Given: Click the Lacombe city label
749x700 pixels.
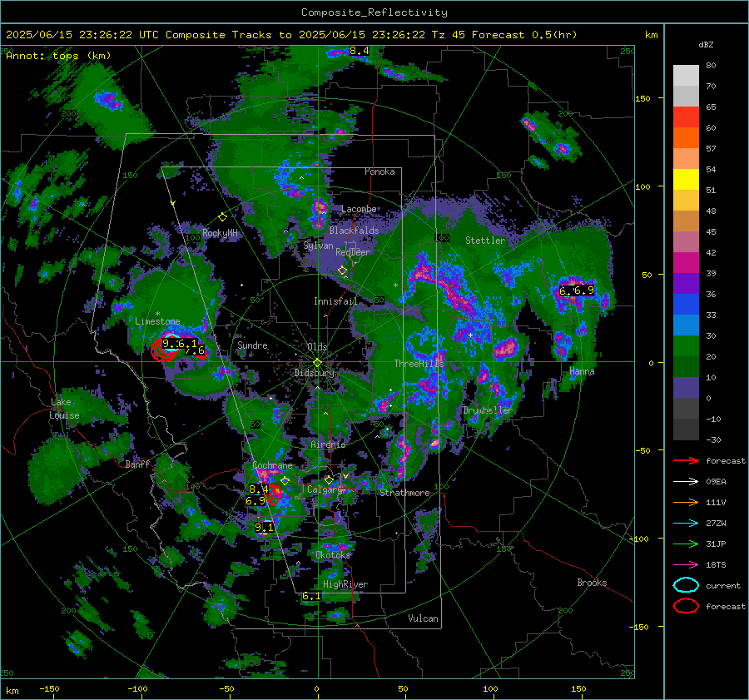Looking at the screenshot, I should coord(359,209).
